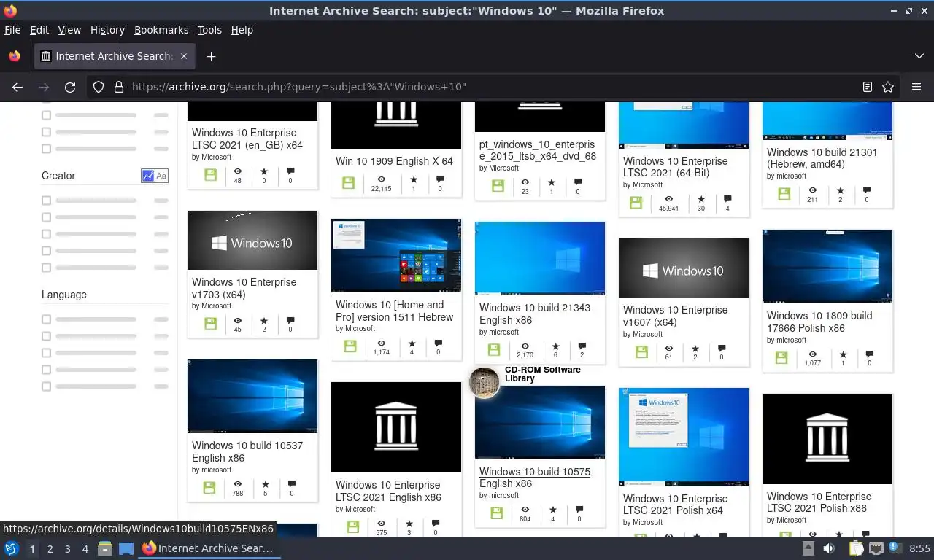Viewport: 934px width, 560px height.
Task: Close the Internet Archive Search tab
Action: pyautogui.click(x=184, y=56)
